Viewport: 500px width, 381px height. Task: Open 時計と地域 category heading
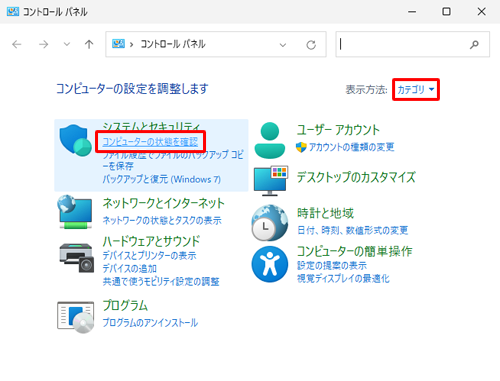click(325, 213)
